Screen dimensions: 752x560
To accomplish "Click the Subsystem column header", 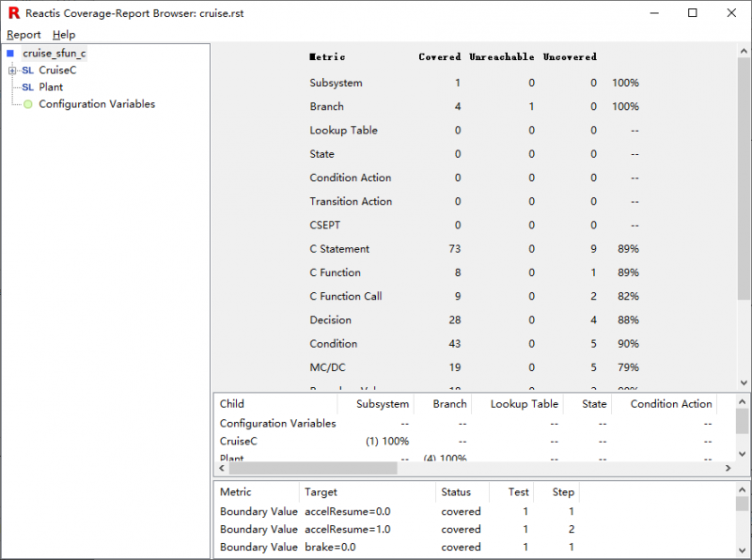I will [383, 404].
